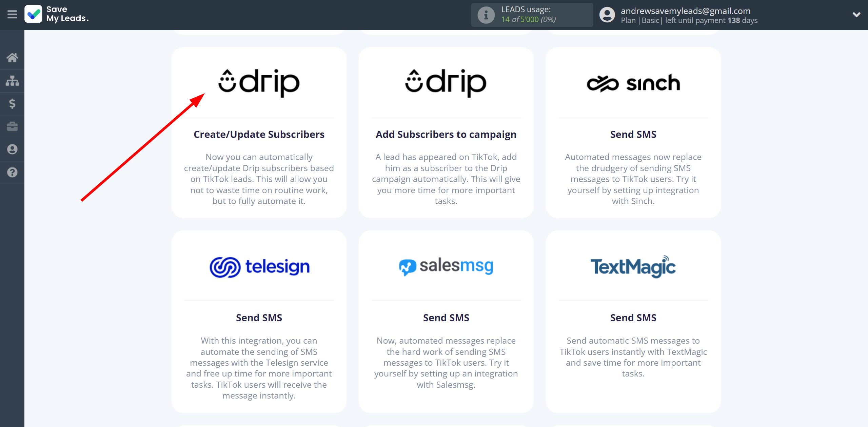
Task: Select Send SMS under Salesmsg
Action: pos(446,318)
